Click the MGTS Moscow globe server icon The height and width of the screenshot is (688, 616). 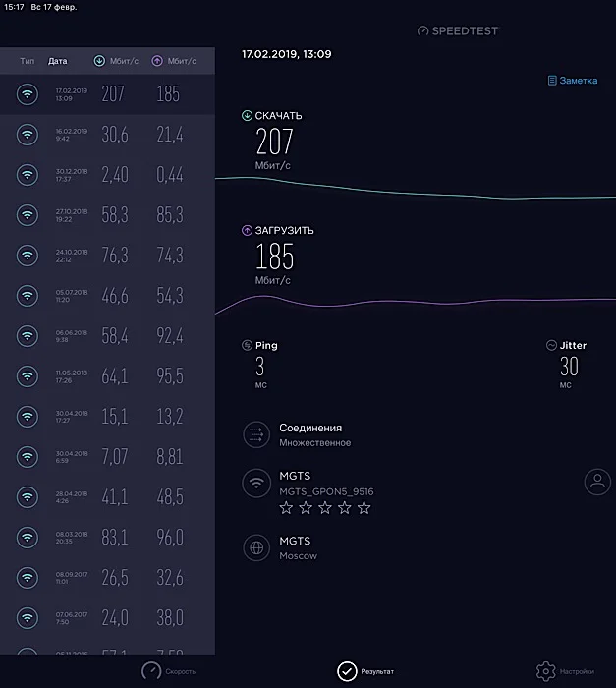tap(257, 547)
